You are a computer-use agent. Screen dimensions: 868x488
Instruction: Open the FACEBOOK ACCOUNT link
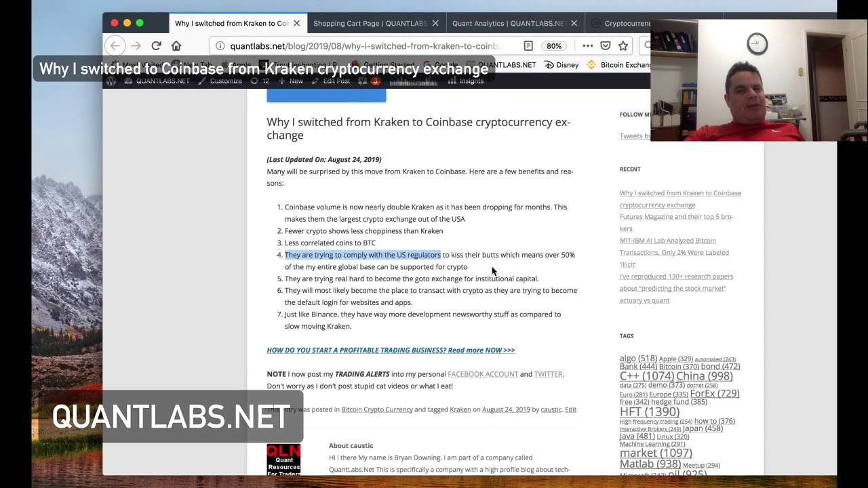point(483,374)
